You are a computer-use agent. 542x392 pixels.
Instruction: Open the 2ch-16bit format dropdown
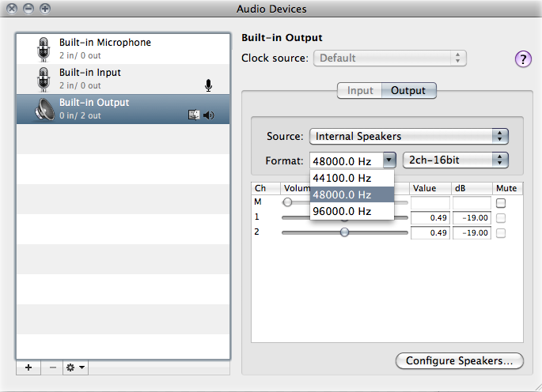456,160
